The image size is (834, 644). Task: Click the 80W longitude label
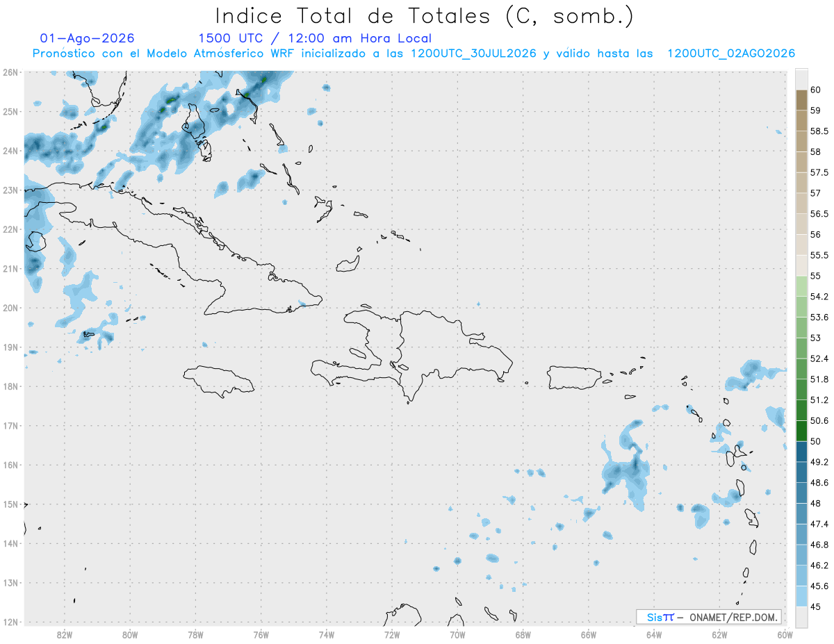pos(130,635)
